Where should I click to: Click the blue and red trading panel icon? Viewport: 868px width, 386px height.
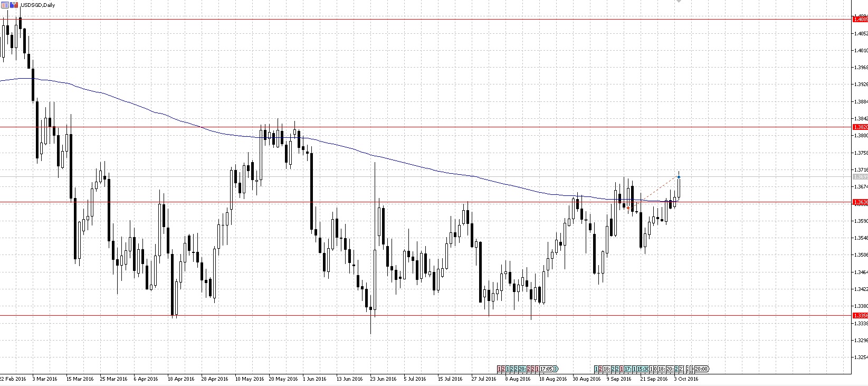[x=13, y=5]
